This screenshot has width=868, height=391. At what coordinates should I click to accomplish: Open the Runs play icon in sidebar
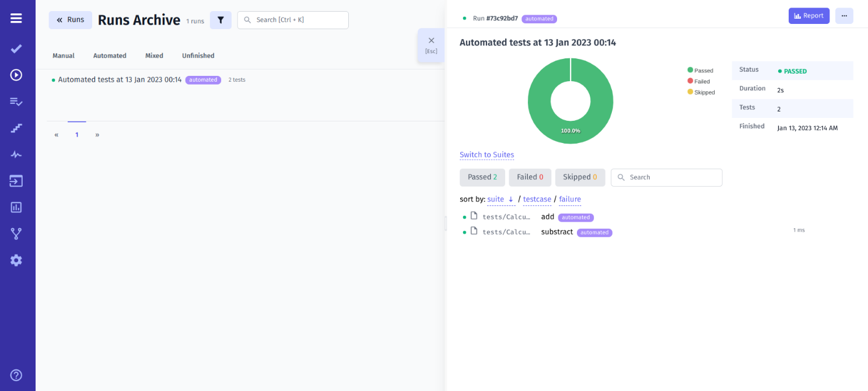[x=16, y=75]
